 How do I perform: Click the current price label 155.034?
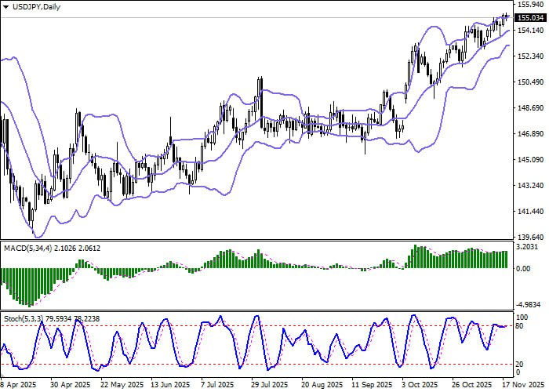[530, 17]
